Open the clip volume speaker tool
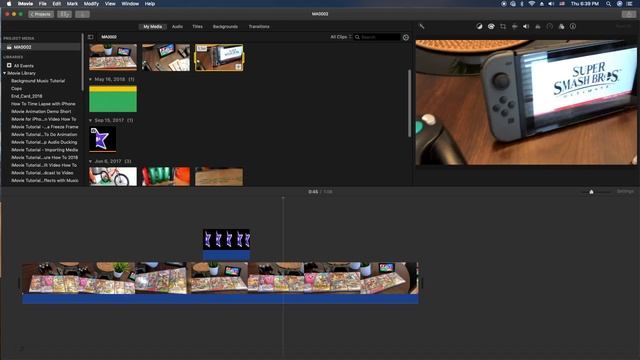The width and height of the screenshot is (640, 360). [526, 26]
